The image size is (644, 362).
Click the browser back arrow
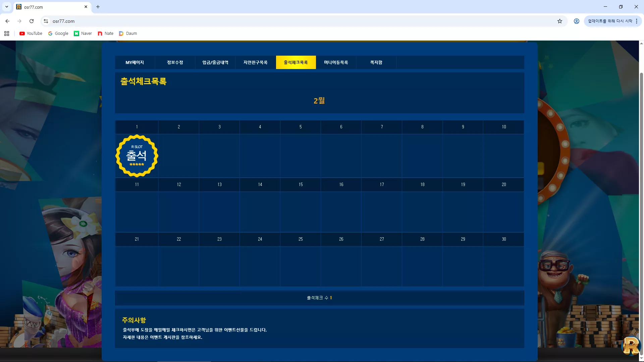point(7,21)
